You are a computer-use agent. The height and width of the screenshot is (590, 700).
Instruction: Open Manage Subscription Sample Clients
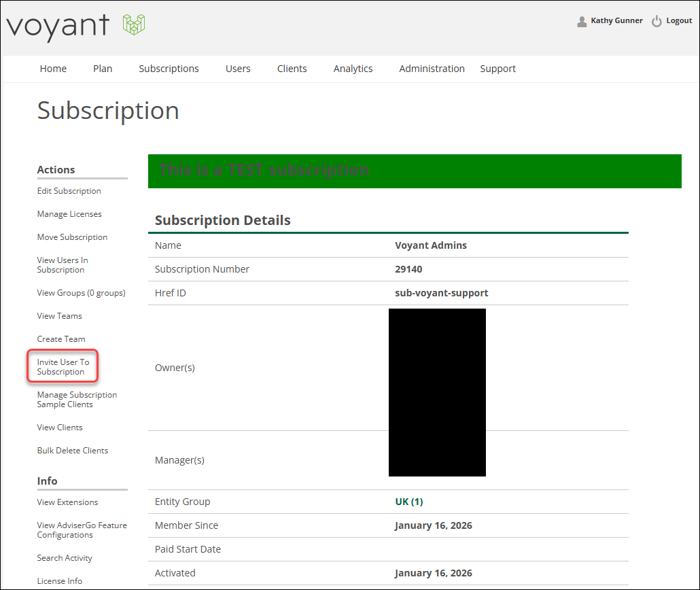tap(77, 400)
